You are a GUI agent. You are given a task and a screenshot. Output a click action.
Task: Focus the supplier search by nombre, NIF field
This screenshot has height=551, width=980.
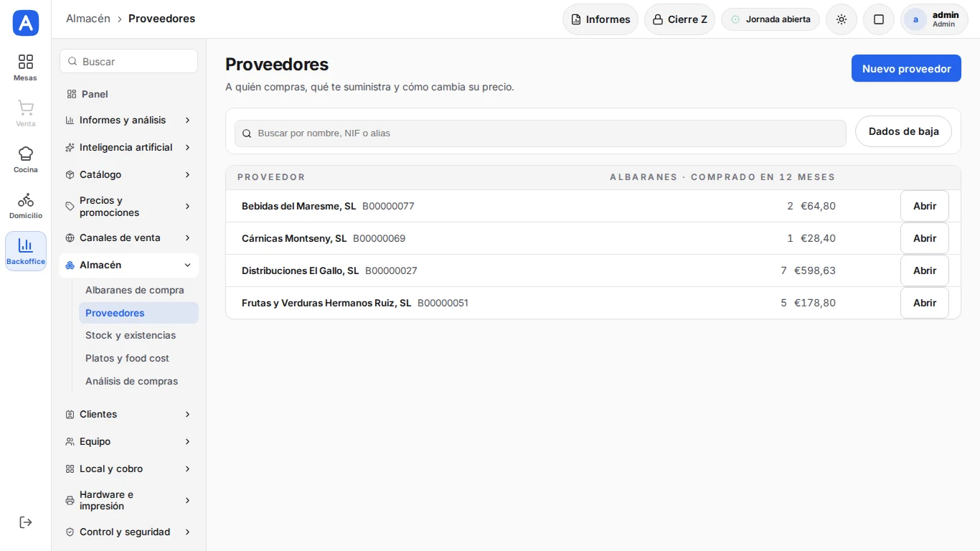(540, 133)
